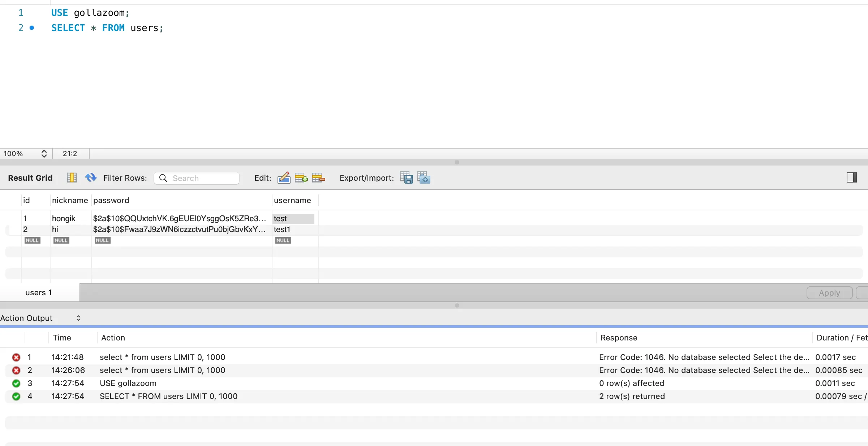Click import records from file icon
The height and width of the screenshot is (446, 868).
click(x=424, y=178)
